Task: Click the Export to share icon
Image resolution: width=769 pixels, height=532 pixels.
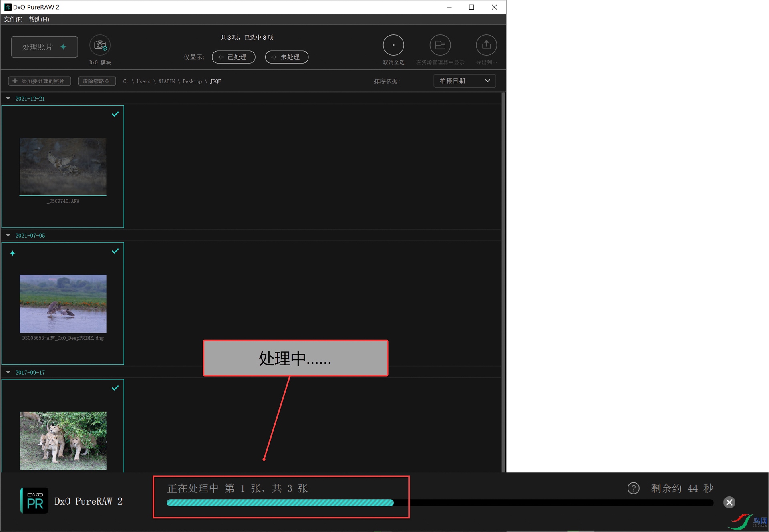Action: [486, 45]
